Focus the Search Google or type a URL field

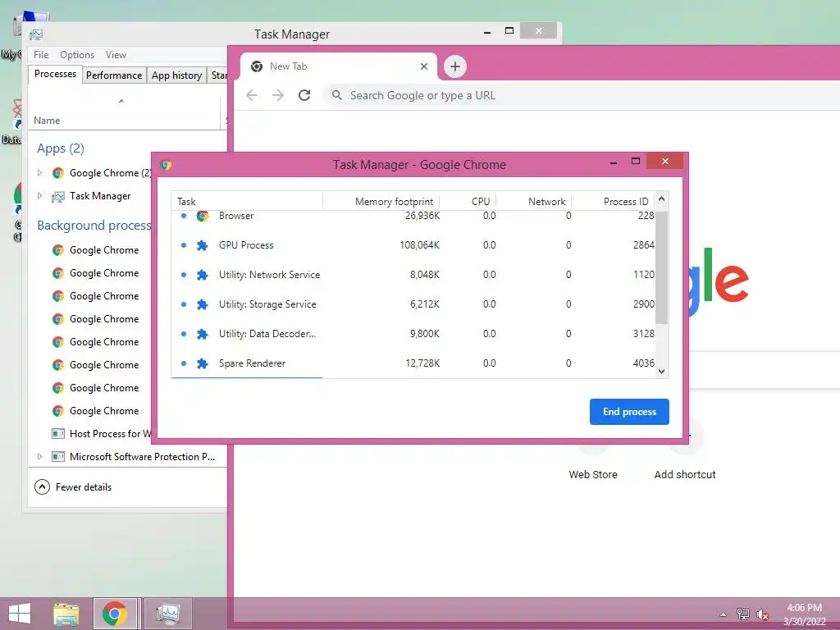[582, 95]
